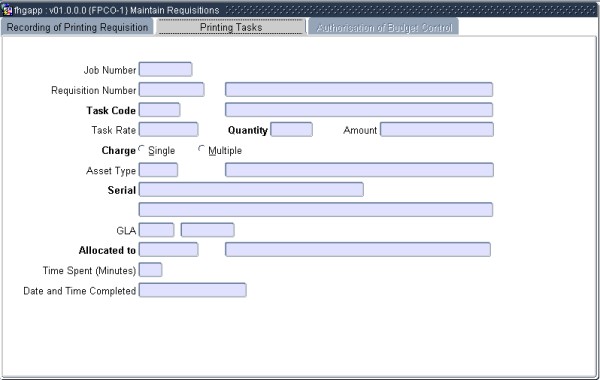The height and width of the screenshot is (380, 600).
Task: Click the Allocated to description field
Action: pyautogui.click(x=358, y=250)
